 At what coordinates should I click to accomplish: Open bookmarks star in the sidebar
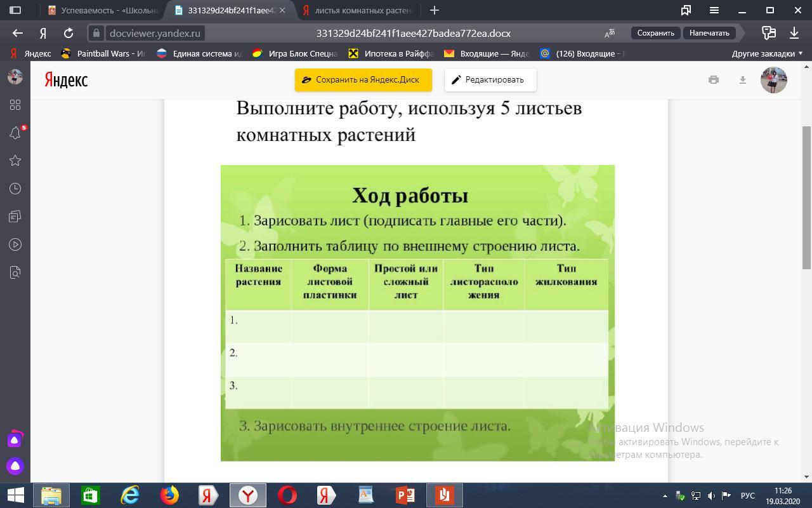click(15, 161)
